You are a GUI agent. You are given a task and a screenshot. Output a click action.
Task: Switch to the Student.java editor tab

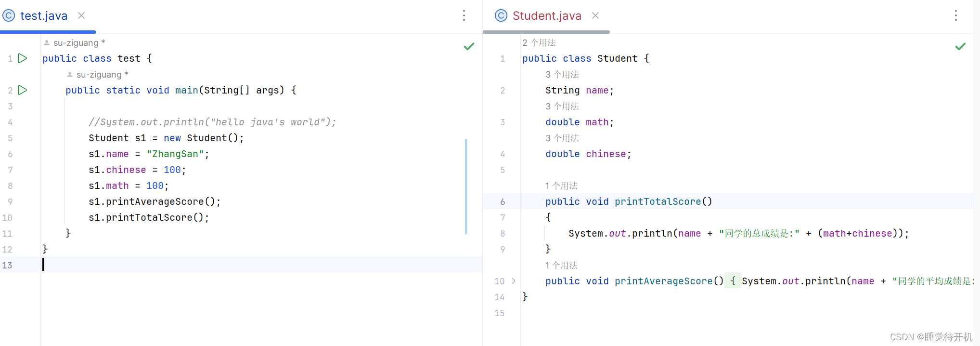pos(547,16)
